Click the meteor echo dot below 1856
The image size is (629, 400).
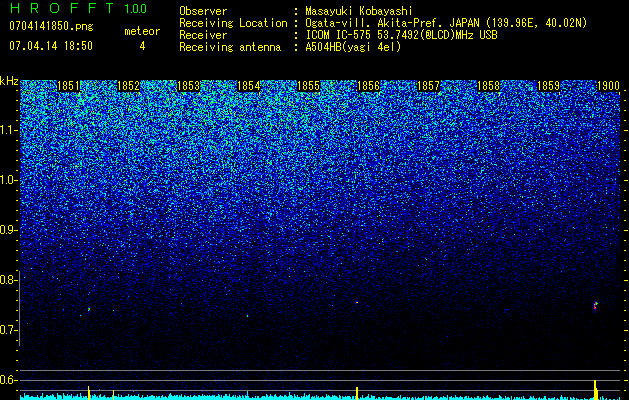(x=357, y=302)
